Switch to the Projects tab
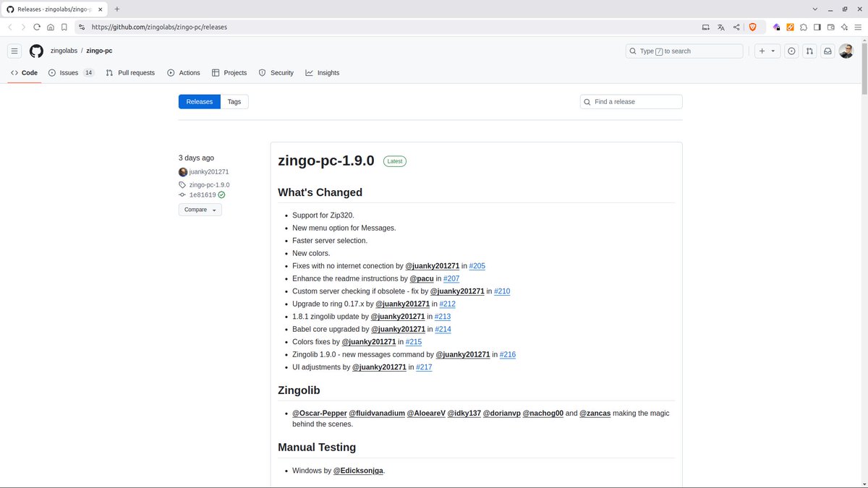Image resolution: width=868 pixels, height=488 pixels. pos(229,73)
